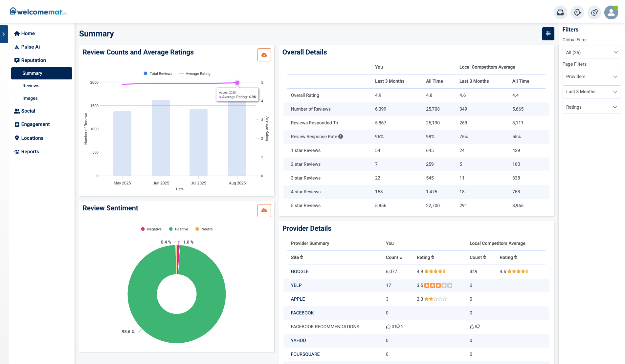
Task: Open the user profile avatar
Action: (611, 12)
